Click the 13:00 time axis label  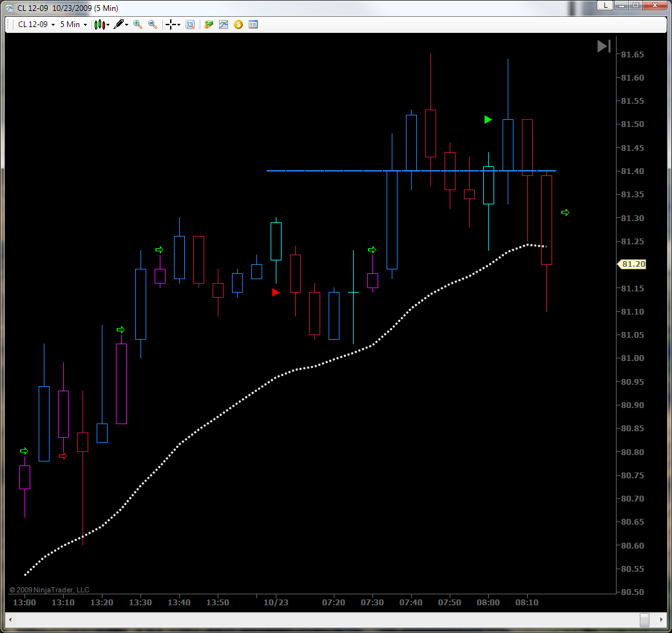(24, 602)
